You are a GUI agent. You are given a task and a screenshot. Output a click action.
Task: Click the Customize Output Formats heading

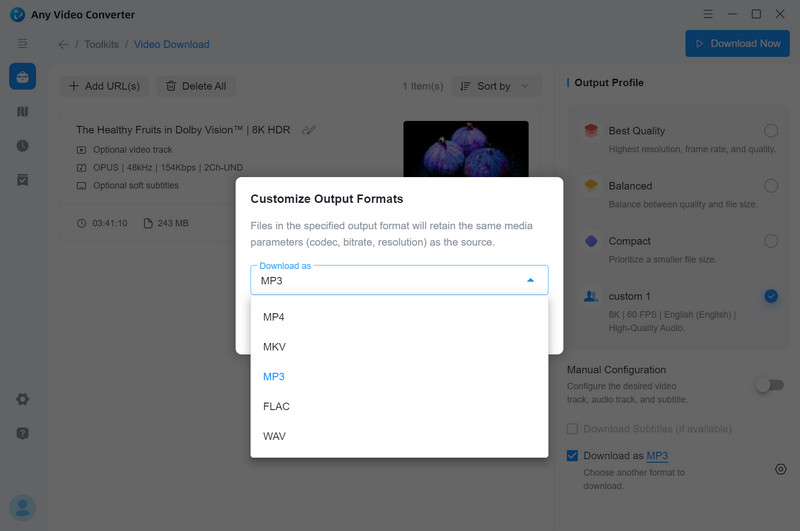pos(327,199)
